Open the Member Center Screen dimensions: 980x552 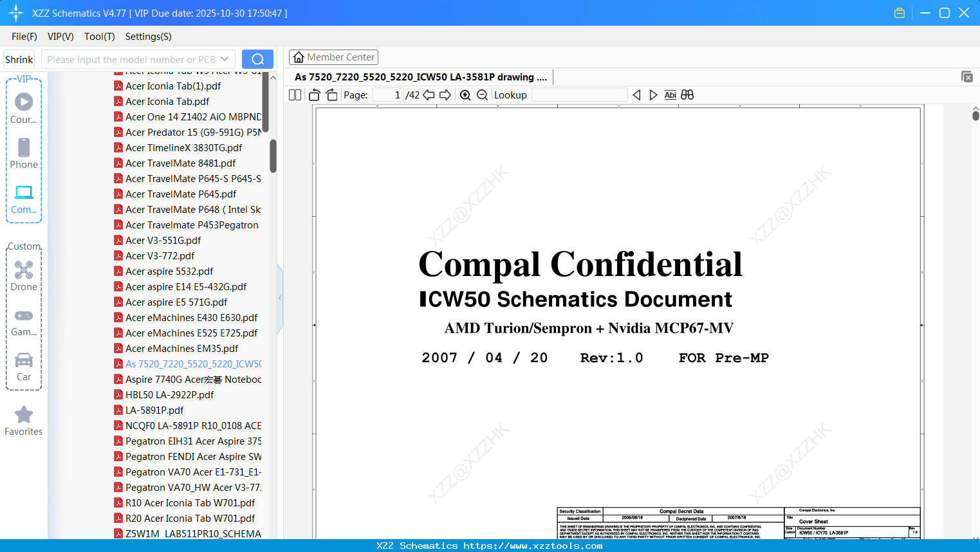[x=333, y=57]
